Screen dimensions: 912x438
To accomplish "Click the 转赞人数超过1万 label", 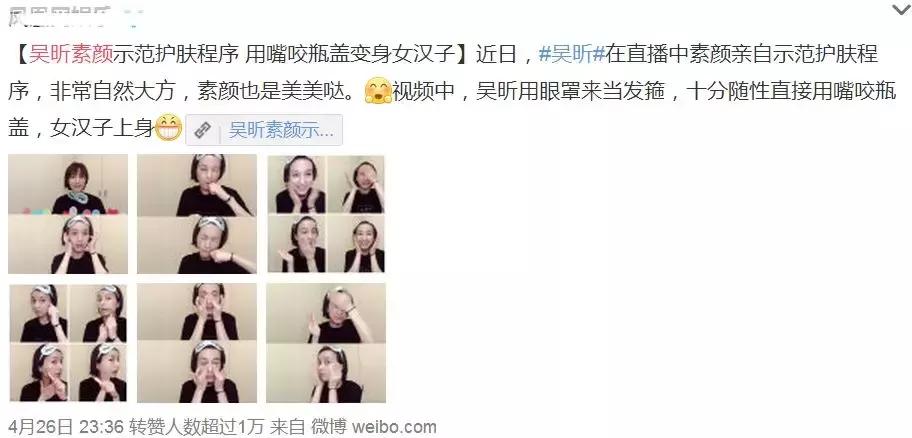I will (197, 427).
